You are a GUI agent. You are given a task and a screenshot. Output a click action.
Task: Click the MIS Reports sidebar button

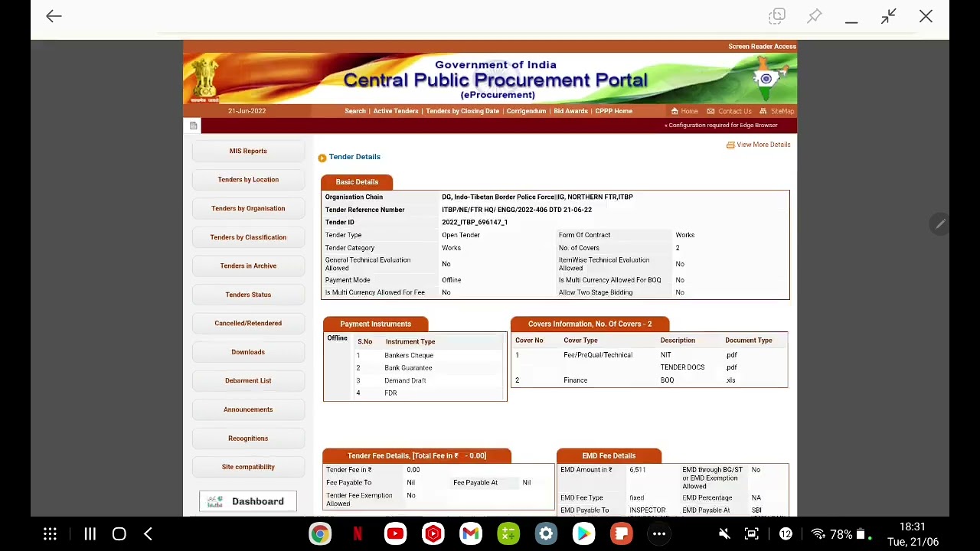248,151
